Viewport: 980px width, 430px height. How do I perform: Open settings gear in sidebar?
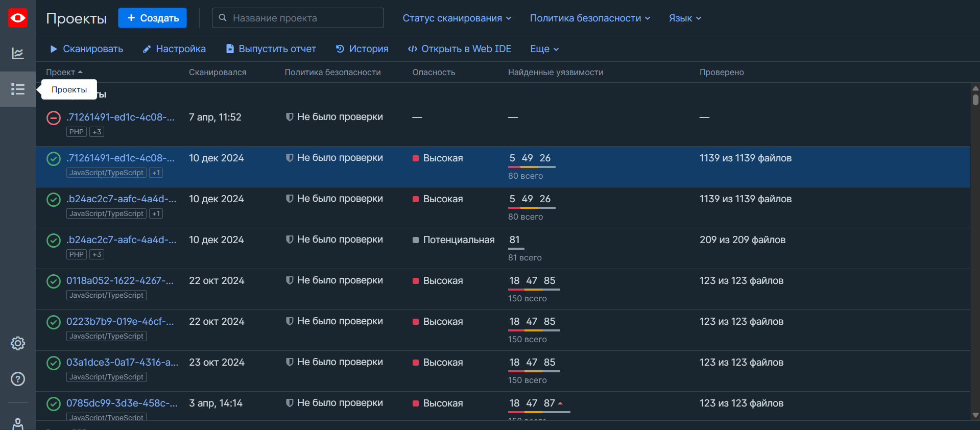coord(17,343)
